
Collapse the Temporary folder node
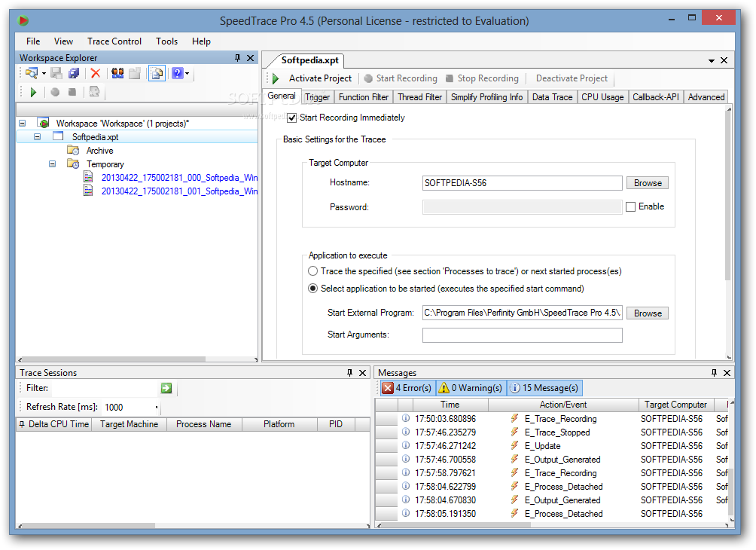pyautogui.click(x=52, y=163)
